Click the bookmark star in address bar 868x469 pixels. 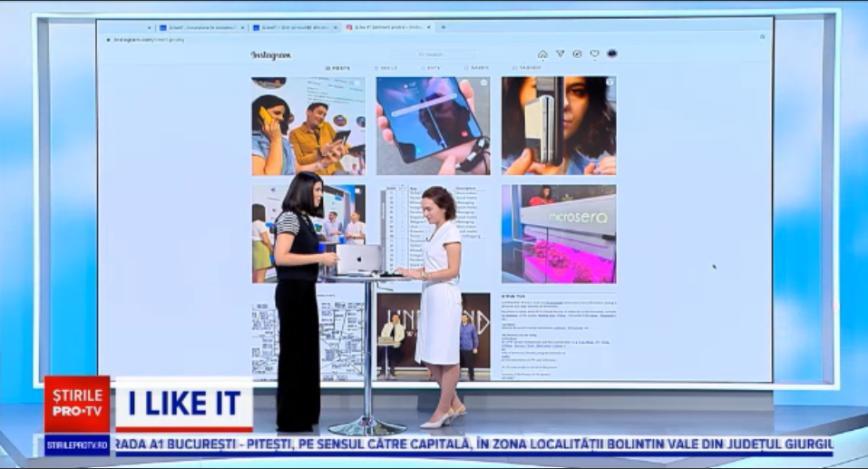762,36
